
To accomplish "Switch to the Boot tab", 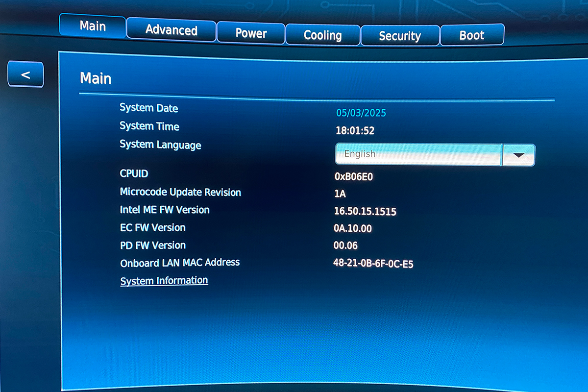I will click(x=472, y=35).
